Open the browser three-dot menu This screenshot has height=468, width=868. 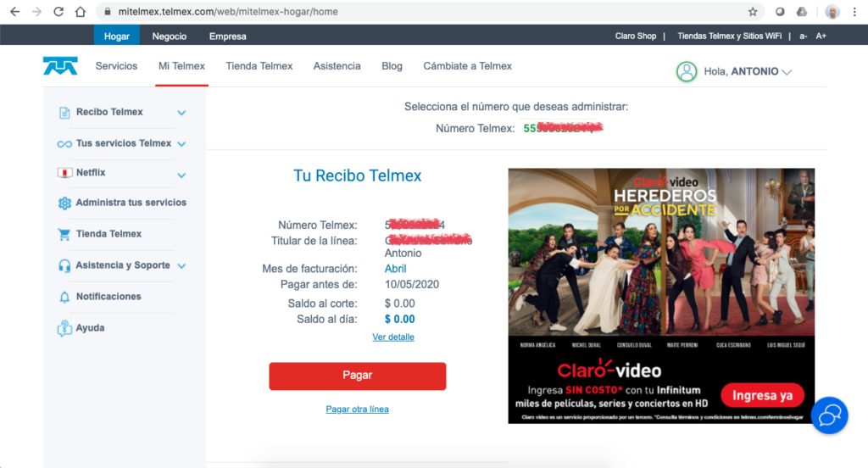[x=854, y=12]
